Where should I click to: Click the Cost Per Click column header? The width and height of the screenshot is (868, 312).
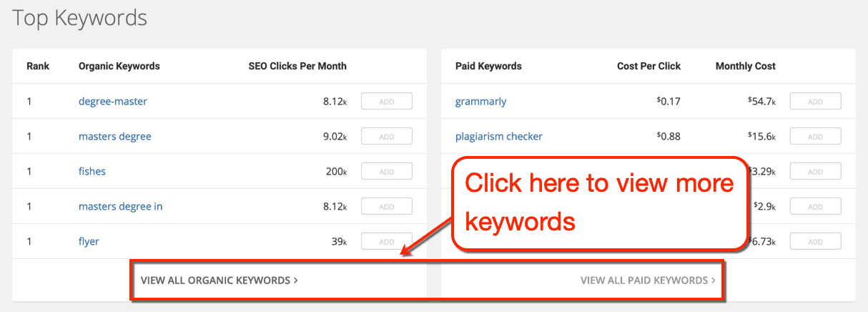pos(648,67)
